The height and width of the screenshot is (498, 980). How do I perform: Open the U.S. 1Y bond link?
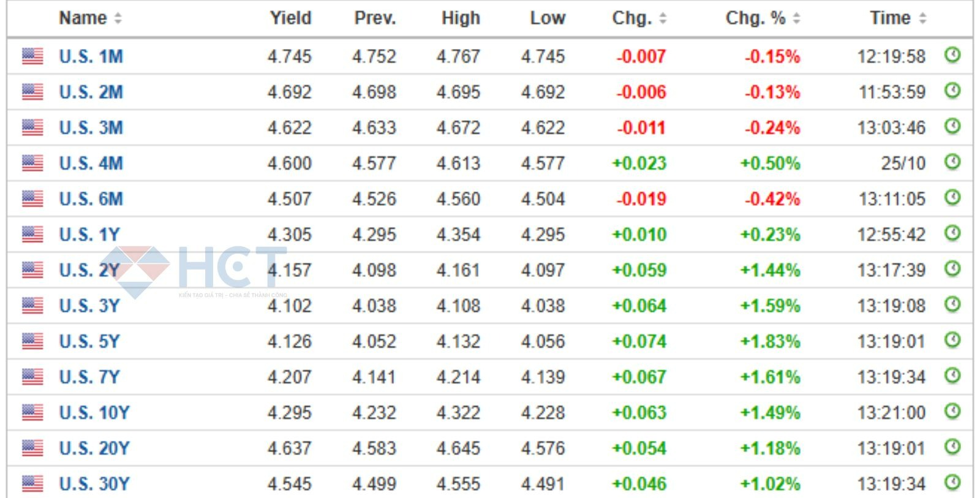click(89, 235)
